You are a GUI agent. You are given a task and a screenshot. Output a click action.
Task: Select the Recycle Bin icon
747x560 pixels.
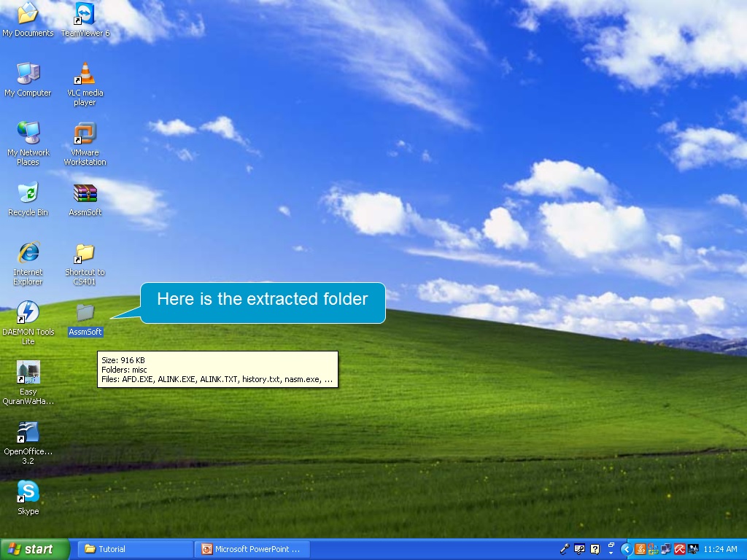pos(28,198)
